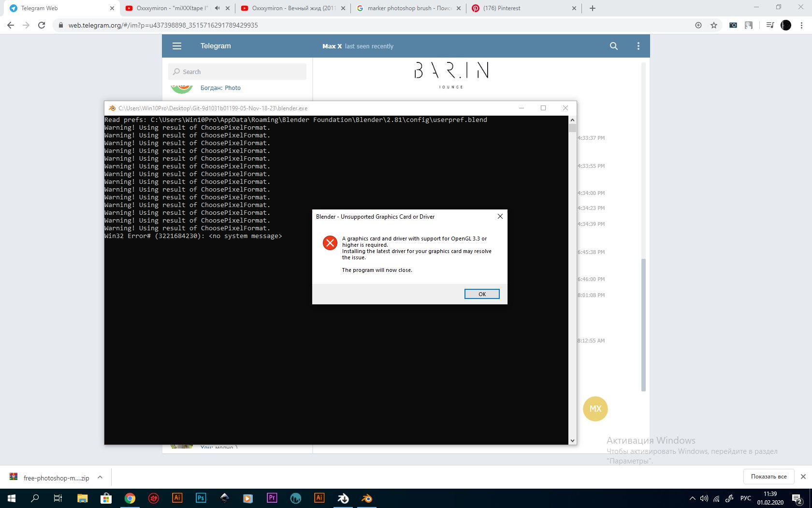
Task: Close the downloads bar
Action: (x=803, y=477)
